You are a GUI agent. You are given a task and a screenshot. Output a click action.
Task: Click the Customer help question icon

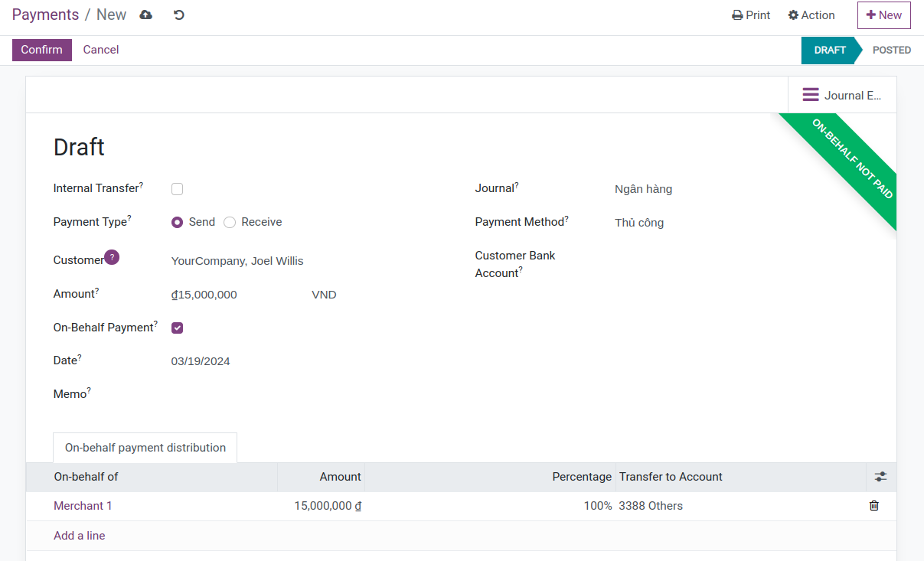[x=112, y=257]
